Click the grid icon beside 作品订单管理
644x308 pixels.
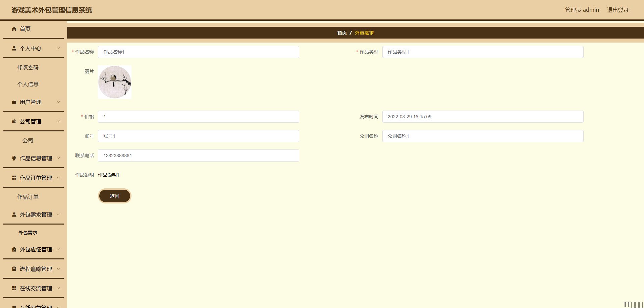(x=14, y=178)
